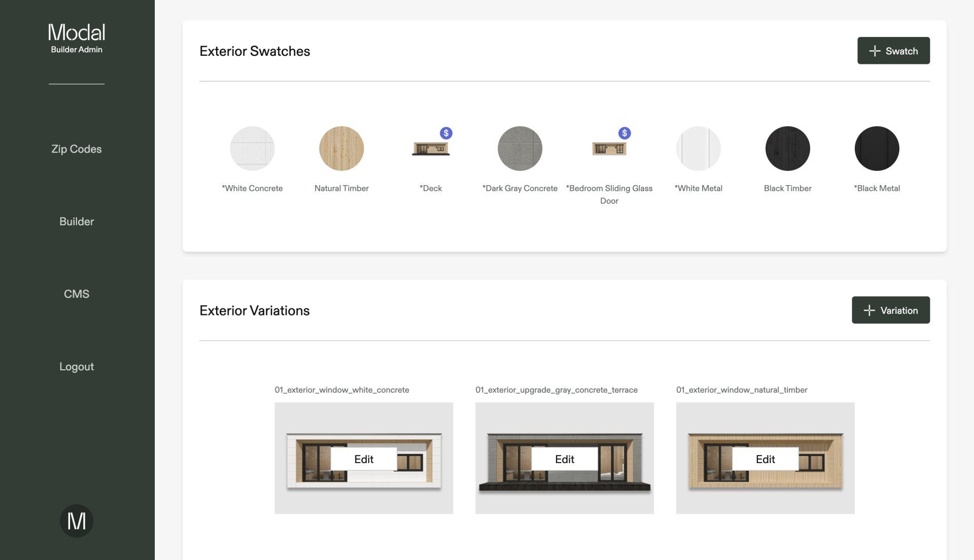Screen dimensions: 974x560
Task: Click the plus icon on the Swatch button
Action: coord(874,51)
